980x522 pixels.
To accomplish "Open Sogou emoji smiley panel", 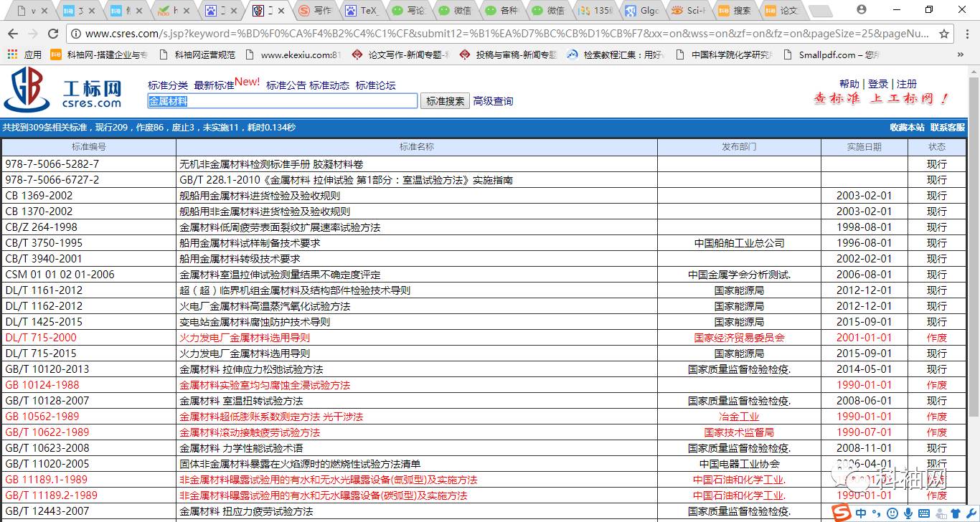I will tap(892, 513).
